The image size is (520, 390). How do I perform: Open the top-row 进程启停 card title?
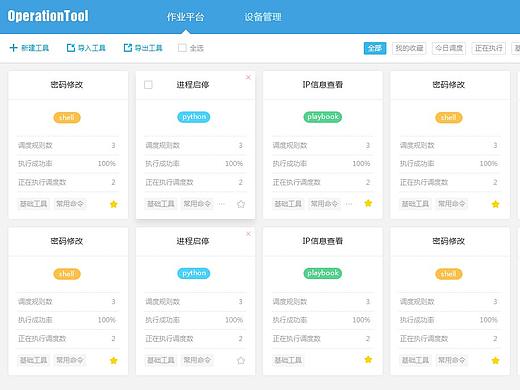pos(193,85)
